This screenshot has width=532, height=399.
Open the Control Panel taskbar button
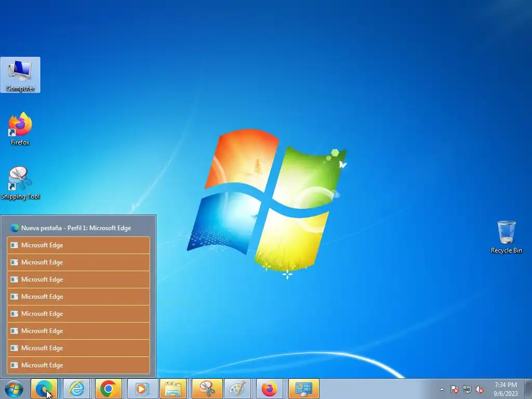point(303,389)
